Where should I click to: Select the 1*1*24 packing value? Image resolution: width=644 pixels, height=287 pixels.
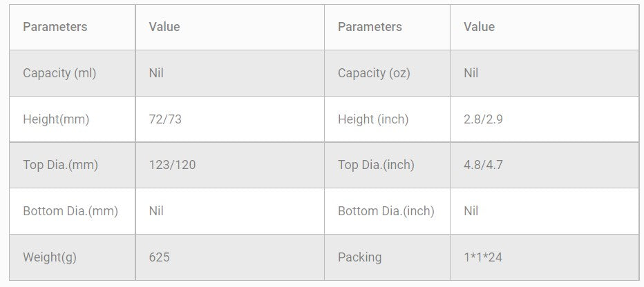coord(483,257)
